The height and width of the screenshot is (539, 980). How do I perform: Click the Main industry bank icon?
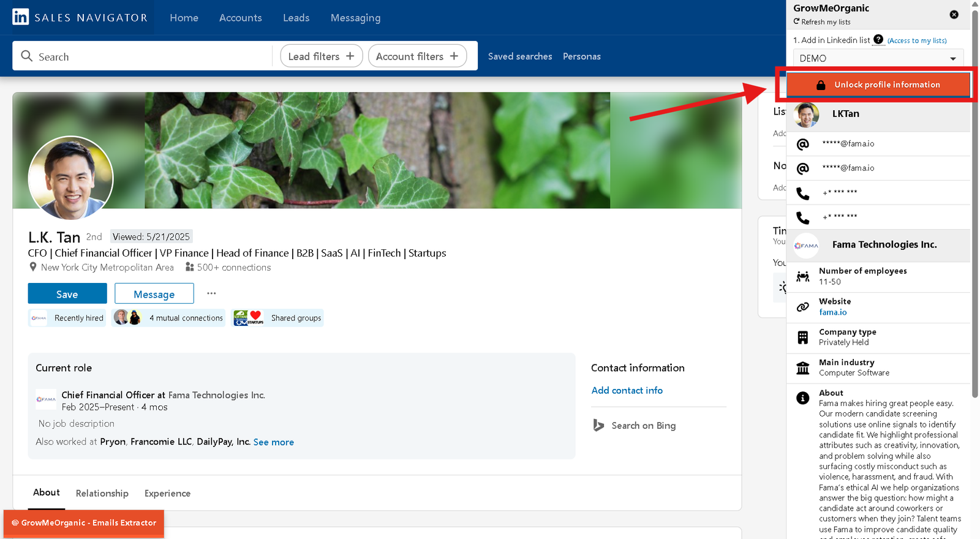point(802,368)
